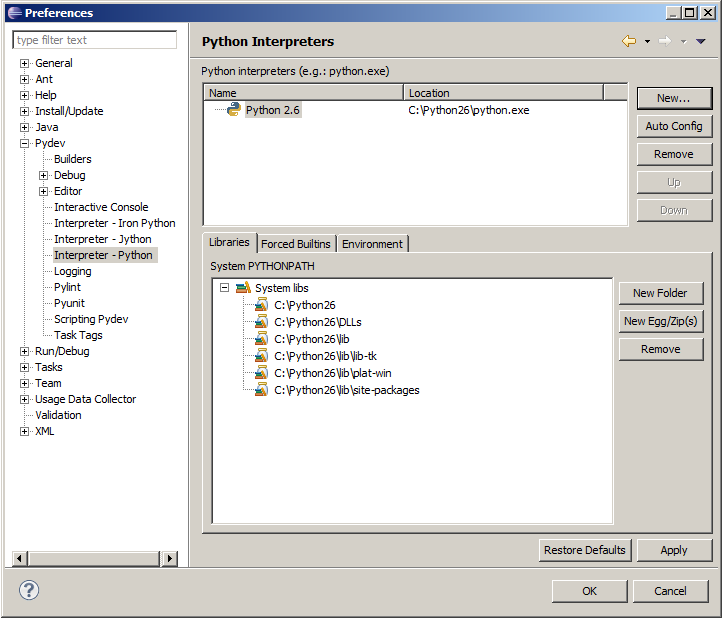This screenshot has height=619, width=724.
Task: Expand the Tasks tree node
Action: click(24, 367)
